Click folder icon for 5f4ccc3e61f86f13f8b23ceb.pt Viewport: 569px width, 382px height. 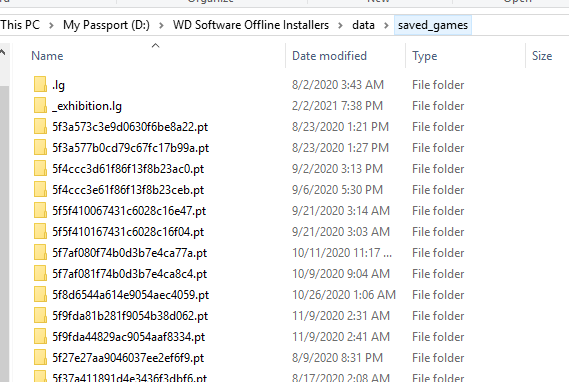click(40, 190)
